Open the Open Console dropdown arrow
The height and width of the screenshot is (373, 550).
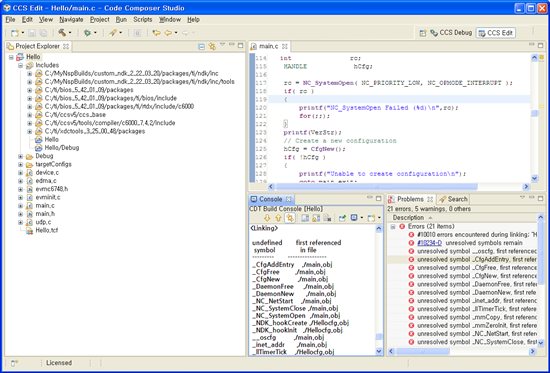[379, 218]
